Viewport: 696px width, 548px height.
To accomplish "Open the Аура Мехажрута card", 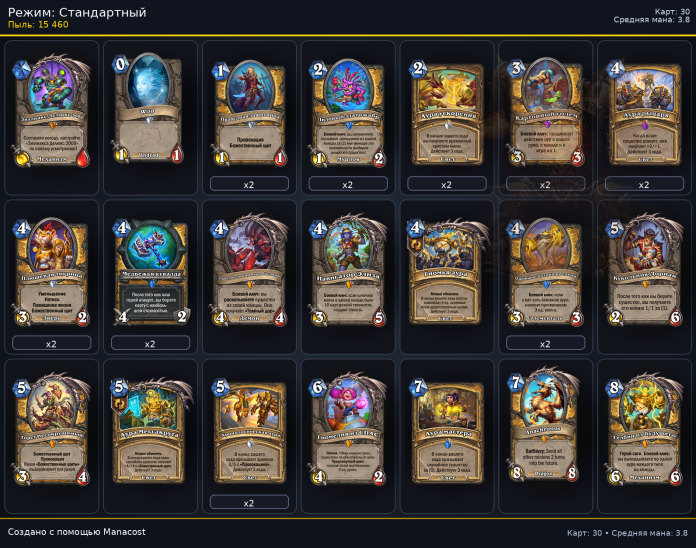I will pos(150,430).
